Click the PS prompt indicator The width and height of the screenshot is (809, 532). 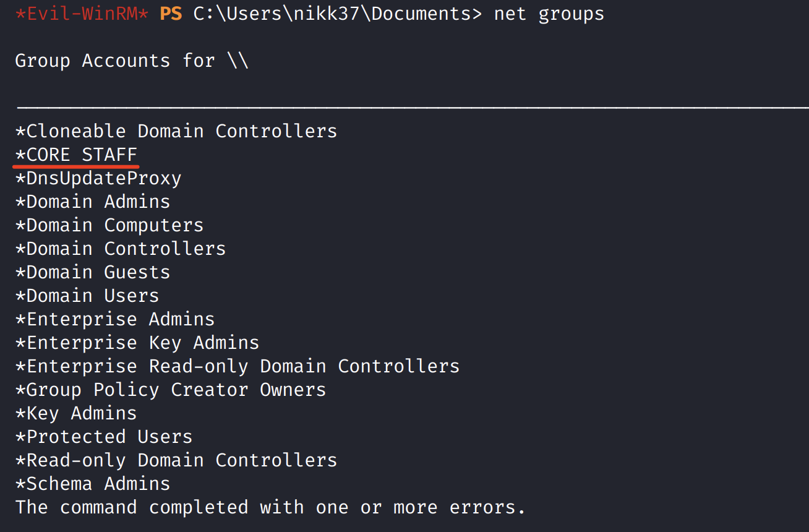[x=171, y=14]
